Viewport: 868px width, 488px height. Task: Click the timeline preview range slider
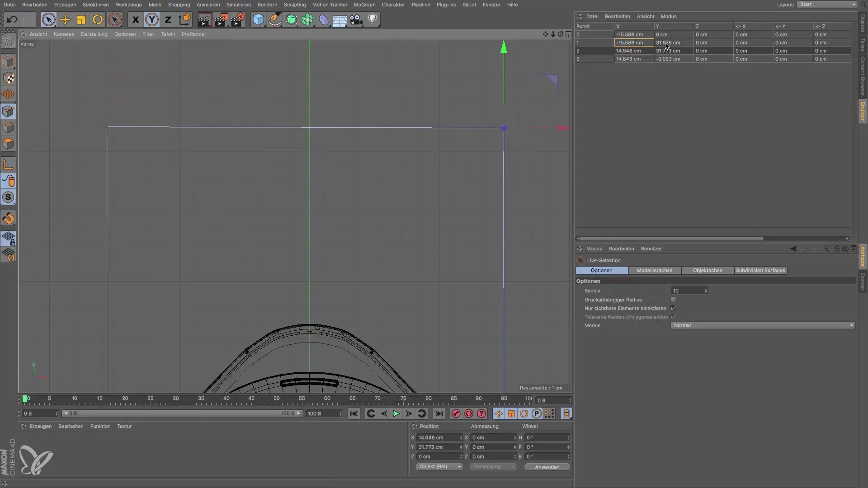coord(182,413)
